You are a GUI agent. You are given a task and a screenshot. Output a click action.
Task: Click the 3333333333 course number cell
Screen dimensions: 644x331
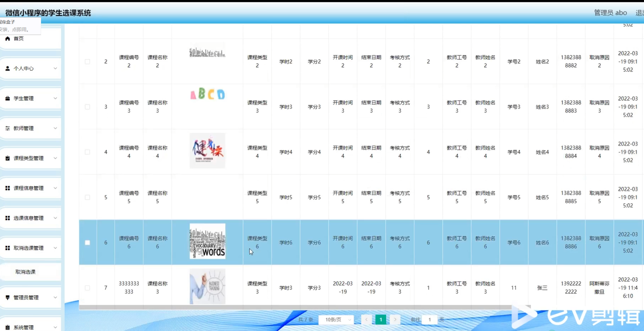tap(129, 288)
